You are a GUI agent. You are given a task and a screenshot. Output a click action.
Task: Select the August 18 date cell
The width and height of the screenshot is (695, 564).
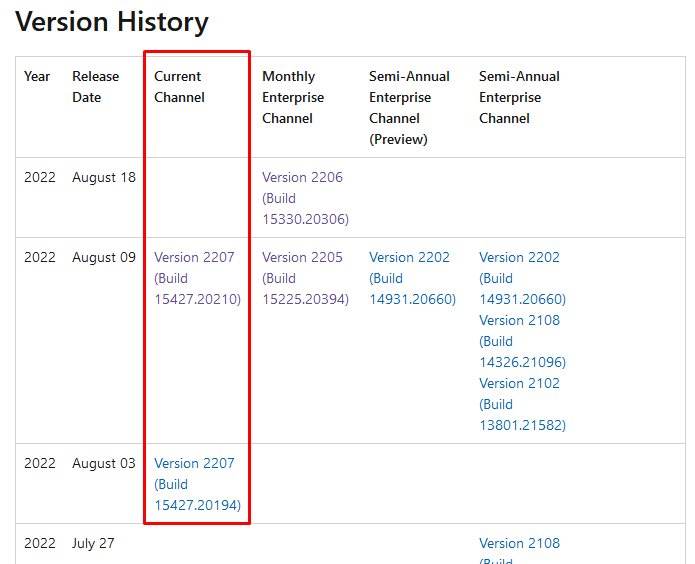(104, 177)
